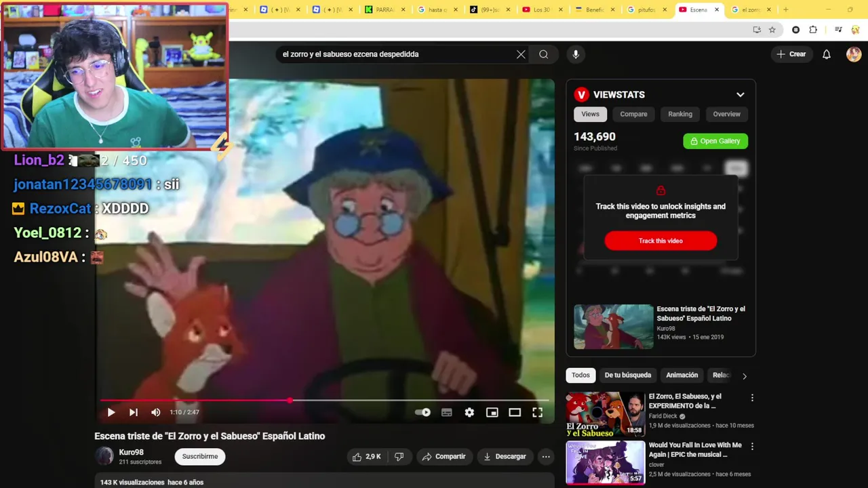Select the Views tab in ViewStats
Screen dimensions: 868x488
tap(590, 114)
